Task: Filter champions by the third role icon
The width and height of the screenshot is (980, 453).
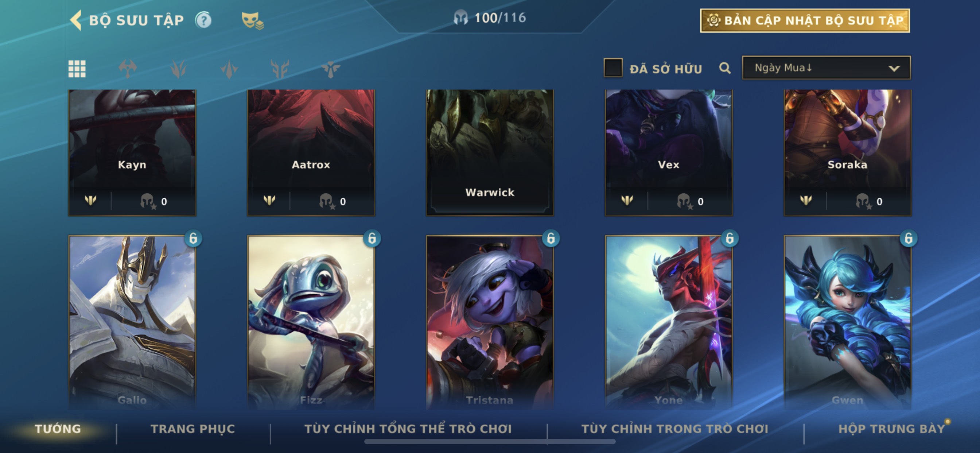Action: pyautogui.click(x=229, y=69)
